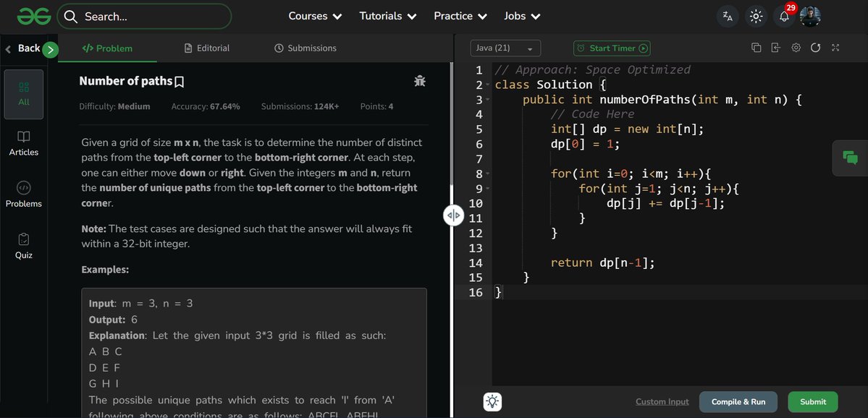Open the language translation options
Viewport: 868px width, 418px height.
[x=727, y=15]
